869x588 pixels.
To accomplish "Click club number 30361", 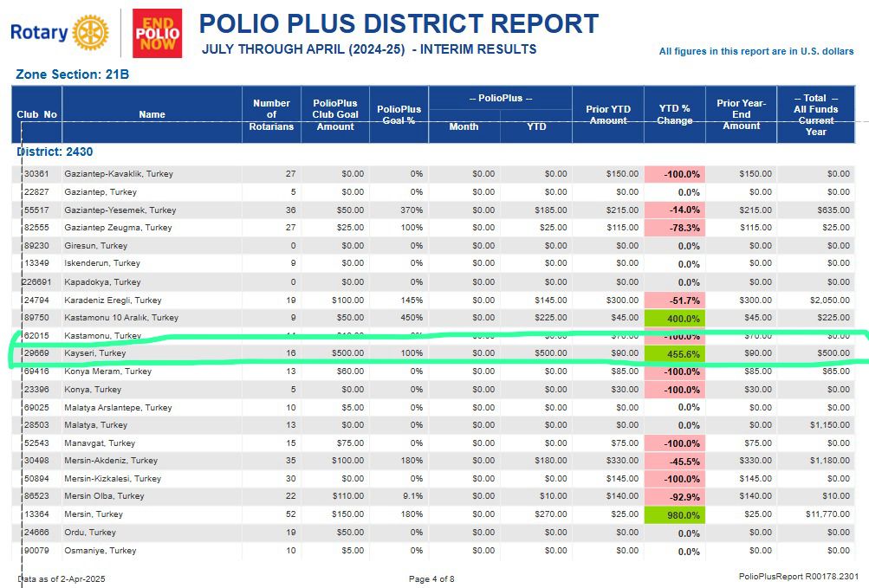I will (36, 174).
